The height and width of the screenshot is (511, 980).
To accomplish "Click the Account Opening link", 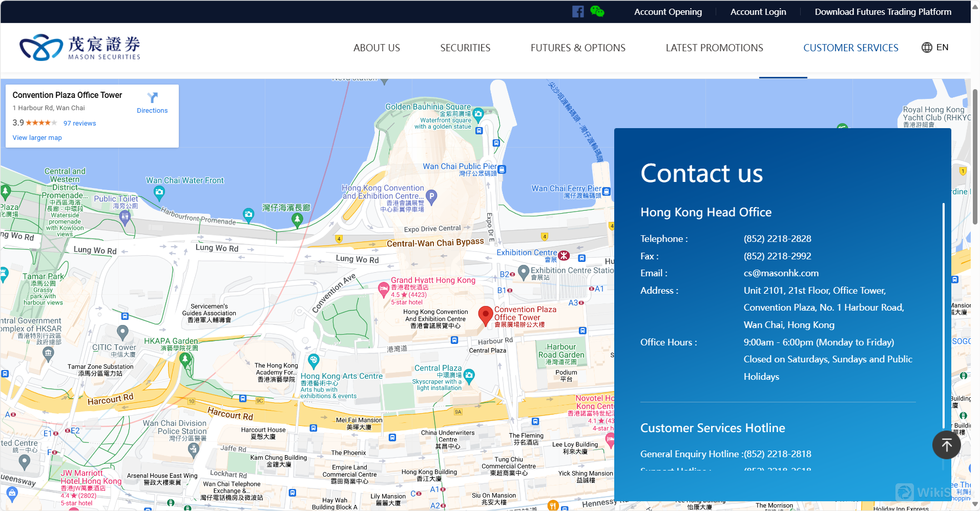I will tap(668, 12).
